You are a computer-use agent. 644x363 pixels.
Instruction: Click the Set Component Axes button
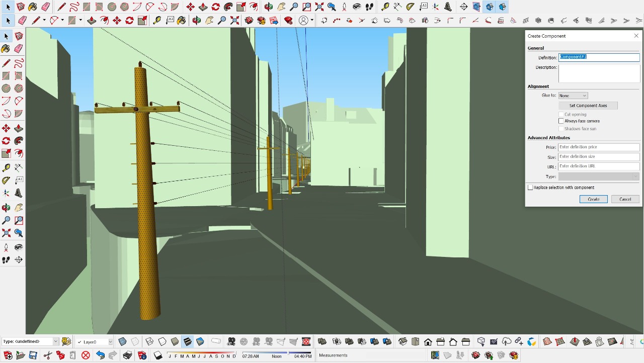pyautogui.click(x=588, y=106)
